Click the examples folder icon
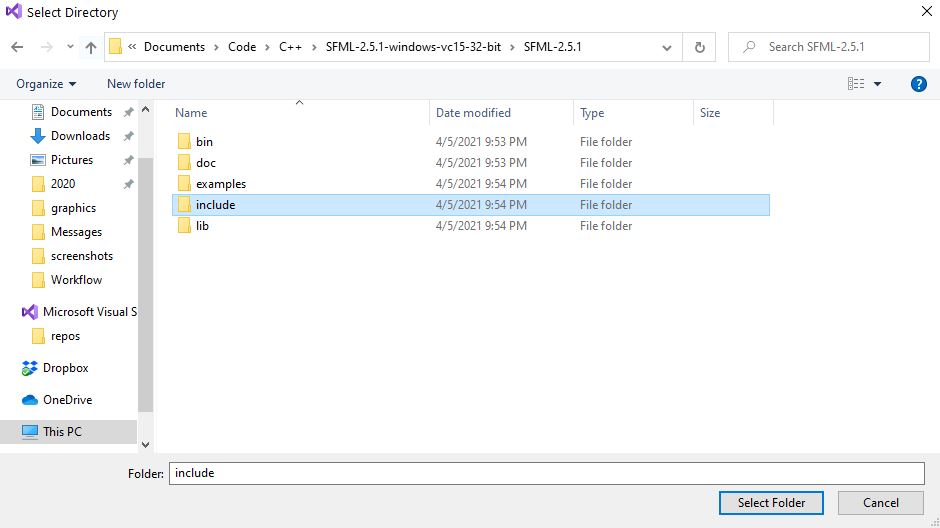Image resolution: width=940 pixels, height=528 pixels. click(184, 183)
